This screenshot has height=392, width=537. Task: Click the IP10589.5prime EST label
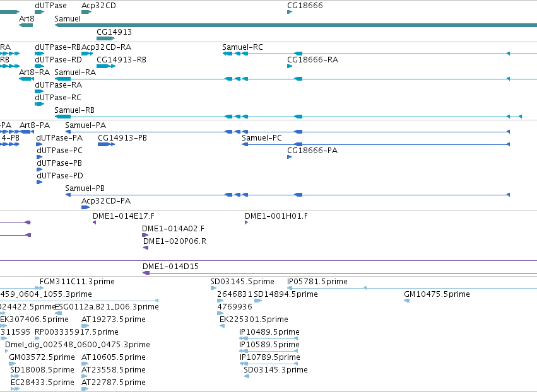pos(269,345)
